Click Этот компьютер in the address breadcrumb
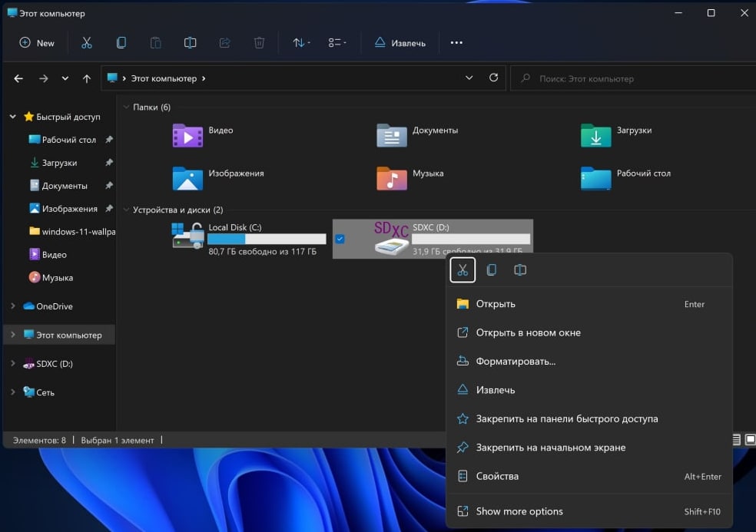Image resolution: width=756 pixels, height=532 pixels. tap(164, 78)
